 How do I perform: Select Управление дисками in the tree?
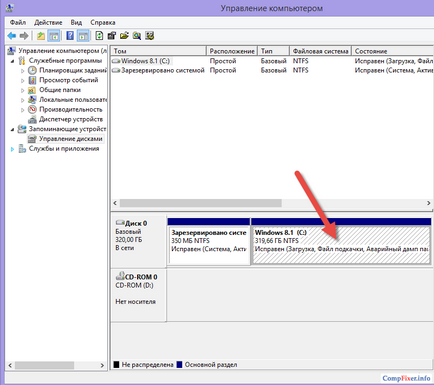click(71, 139)
